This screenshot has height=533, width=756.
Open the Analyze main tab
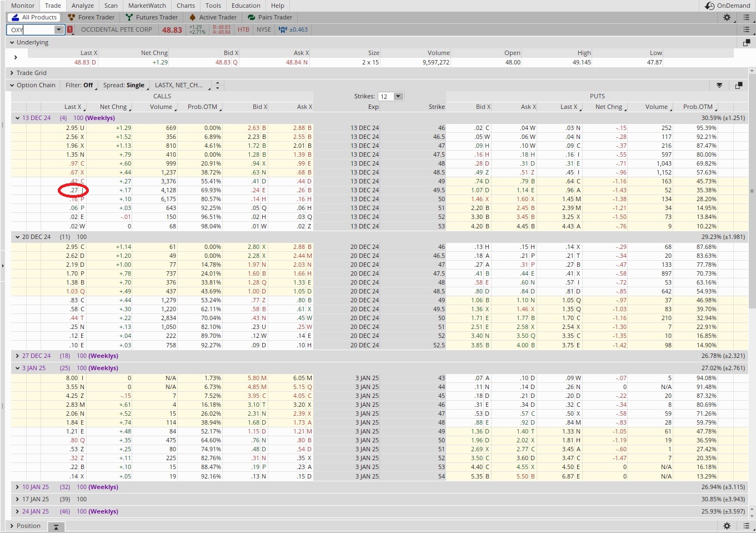[83, 6]
